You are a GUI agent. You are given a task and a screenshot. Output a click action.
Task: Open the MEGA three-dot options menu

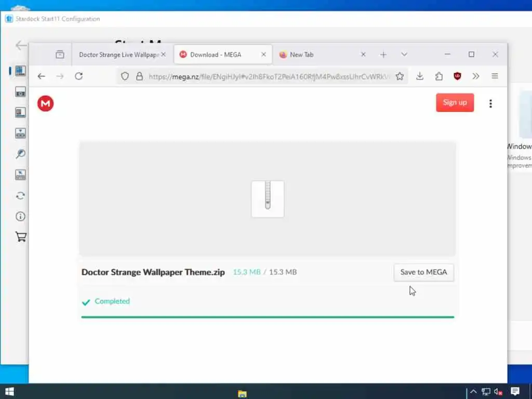click(x=490, y=103)
